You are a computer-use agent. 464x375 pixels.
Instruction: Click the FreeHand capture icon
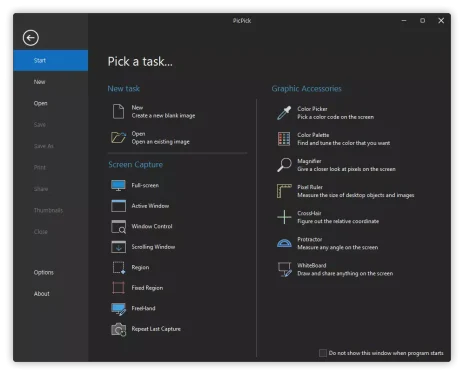(118, 308)
